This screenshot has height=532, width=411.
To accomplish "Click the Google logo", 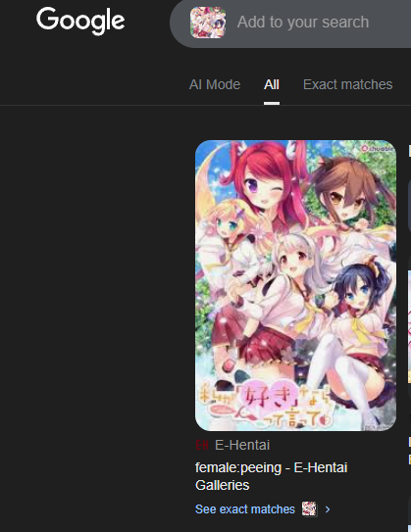I will click(x=80, y=21).
